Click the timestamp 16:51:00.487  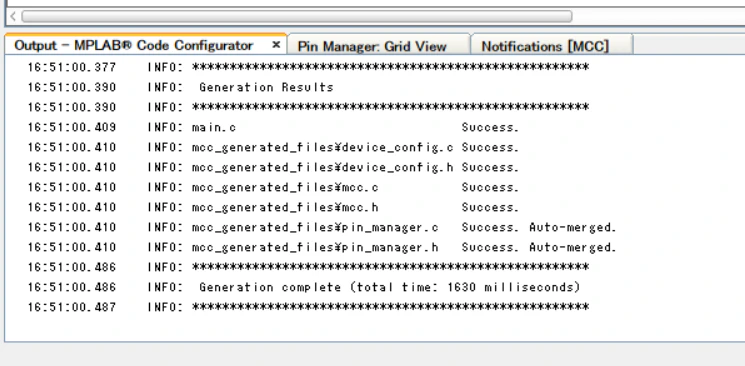pyautogui.click(x=71, y=307)
